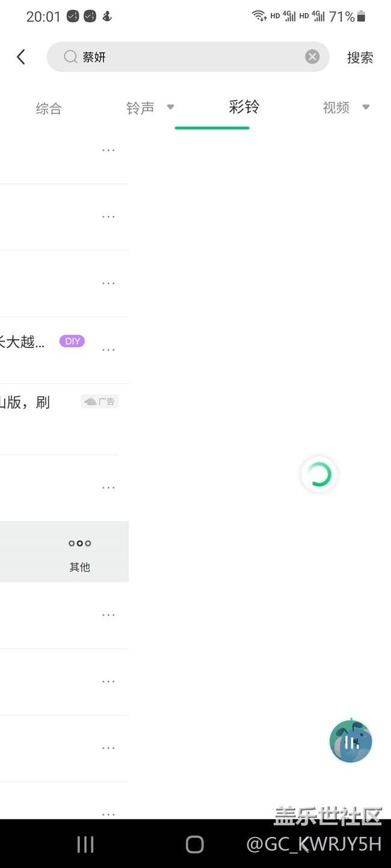Tap the green loading spinner
391x868 pixels.
[x=319, y=474]
